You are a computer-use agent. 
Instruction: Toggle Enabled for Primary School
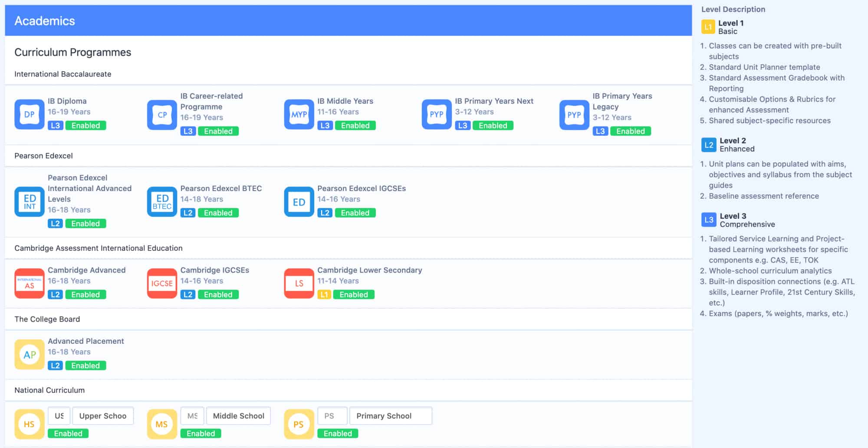(x=338, y=433)
